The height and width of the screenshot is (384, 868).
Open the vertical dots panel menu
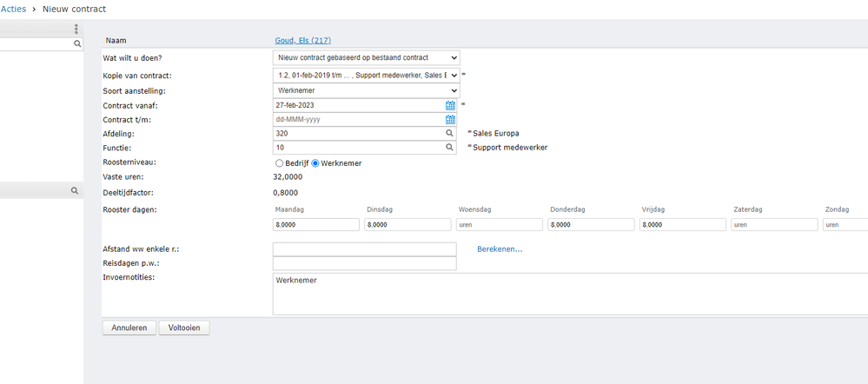(x=76, y=29)
